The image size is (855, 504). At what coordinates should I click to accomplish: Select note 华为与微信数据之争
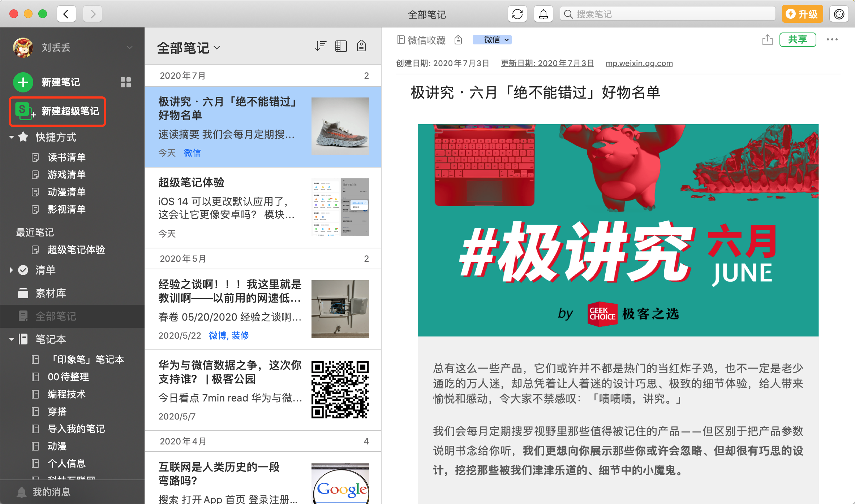tap(263, 390)
